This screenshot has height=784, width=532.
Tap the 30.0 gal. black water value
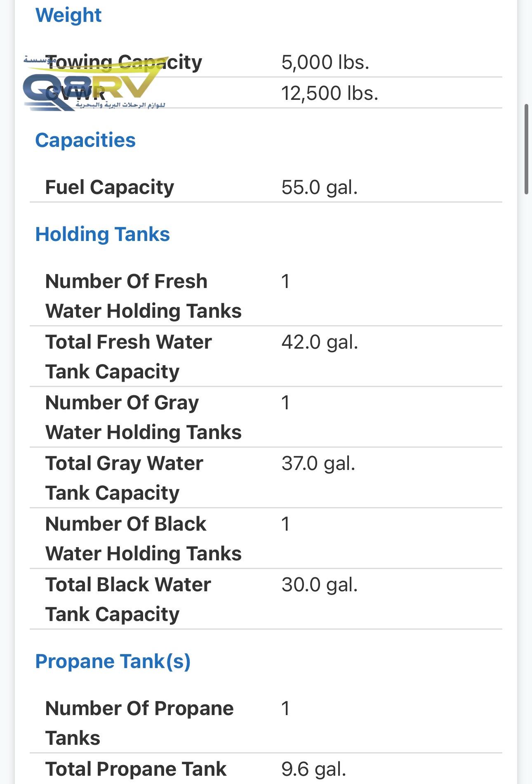click(319, 585)
